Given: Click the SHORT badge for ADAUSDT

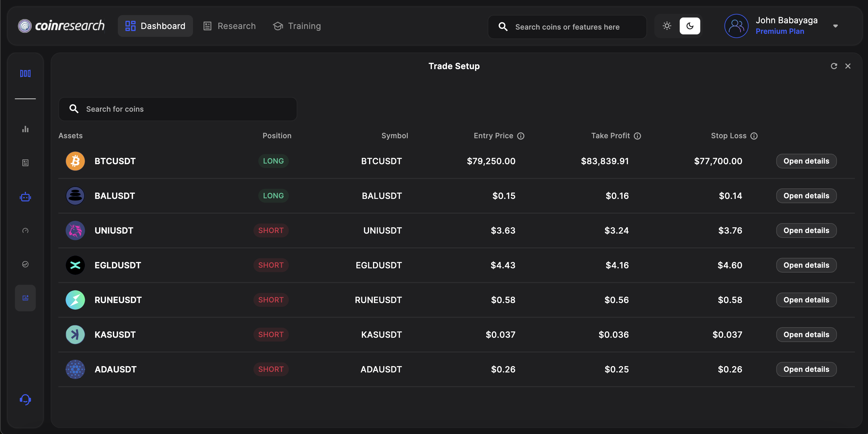Looking at the screenshot, I should 271,369.
